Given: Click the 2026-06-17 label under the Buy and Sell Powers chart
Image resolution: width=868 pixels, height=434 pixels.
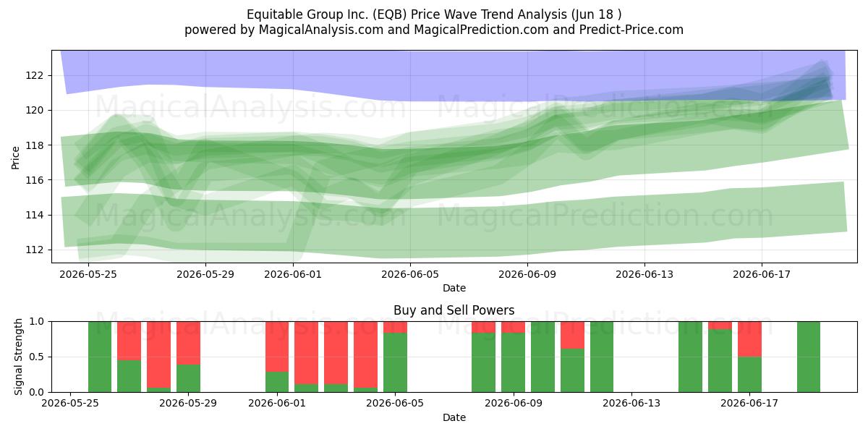Looking at the screenshot, I should click(749, 404).
